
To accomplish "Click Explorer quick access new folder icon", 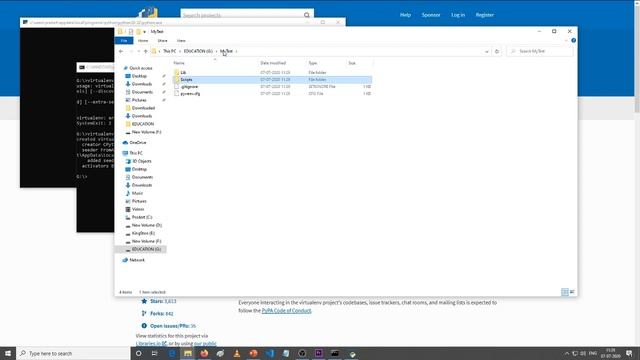I will pyautogui.click(x=138, y=31).
